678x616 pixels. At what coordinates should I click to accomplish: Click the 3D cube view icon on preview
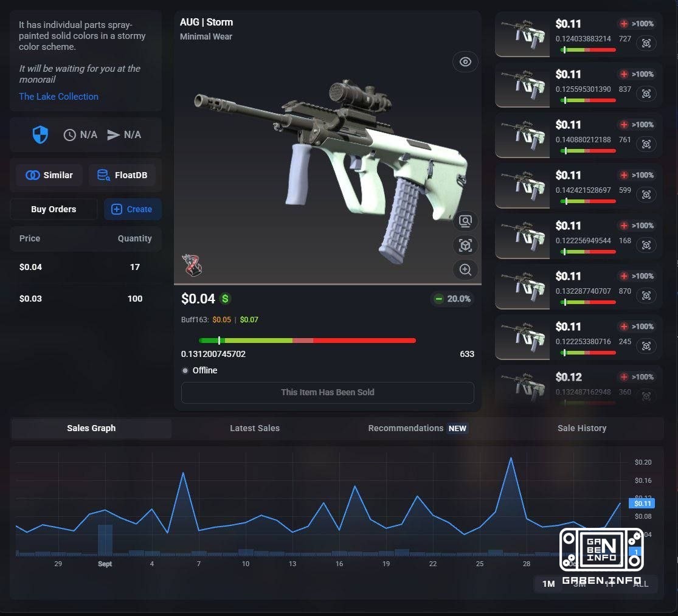[x=465, y=246]
